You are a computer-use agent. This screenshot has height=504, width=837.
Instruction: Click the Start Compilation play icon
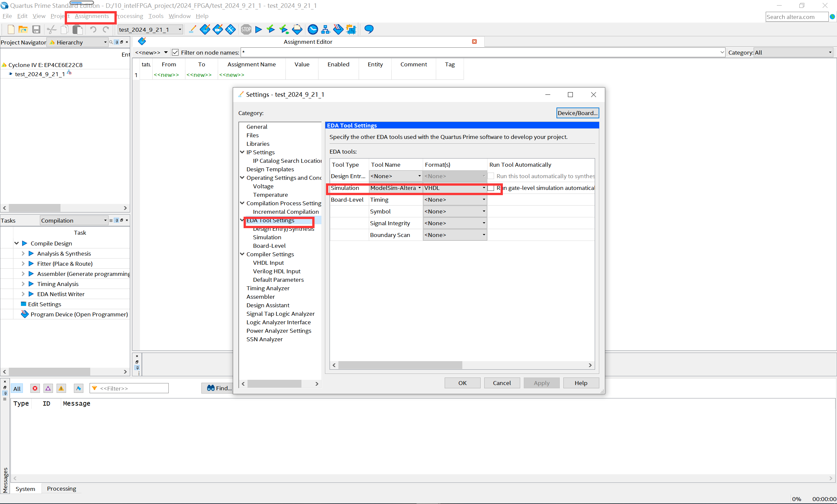pyautogui.click(x=259, y=29)
